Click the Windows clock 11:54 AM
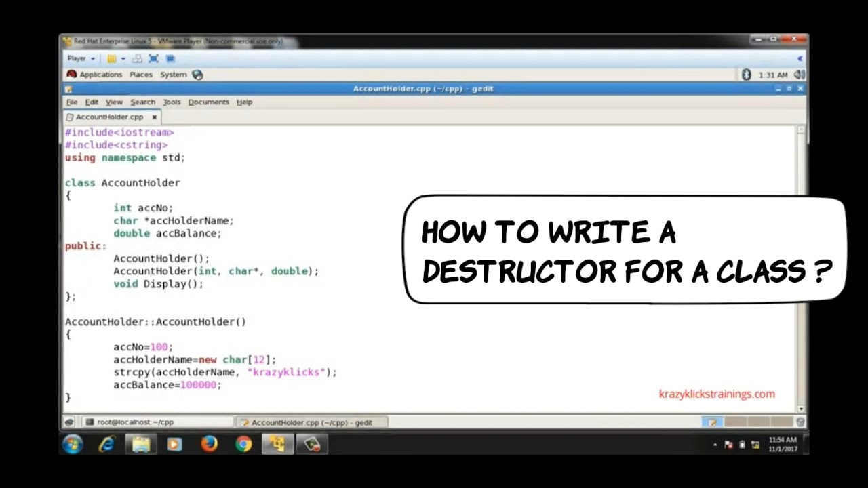The image size is (868, 488). pos(783,445)
